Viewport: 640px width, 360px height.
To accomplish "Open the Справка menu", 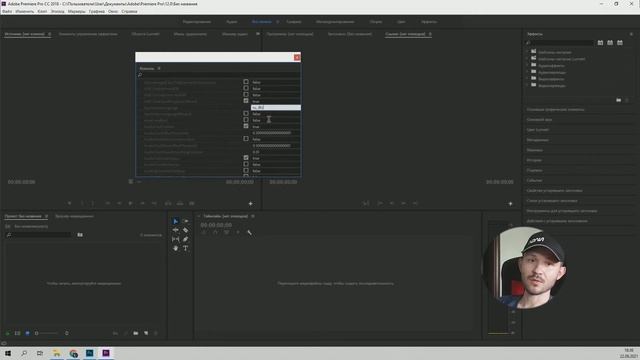I will point(129,11).
